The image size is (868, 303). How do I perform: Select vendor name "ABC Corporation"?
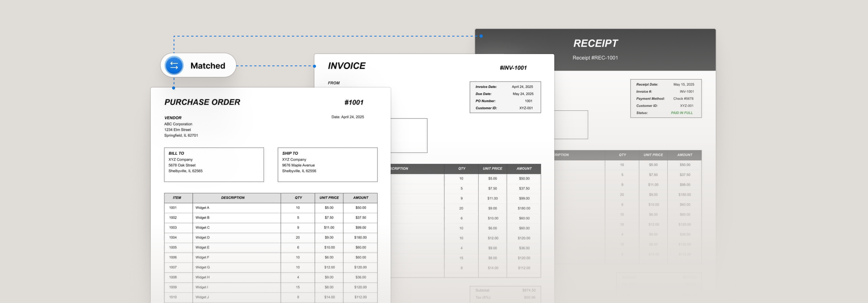tap(178, 124)
